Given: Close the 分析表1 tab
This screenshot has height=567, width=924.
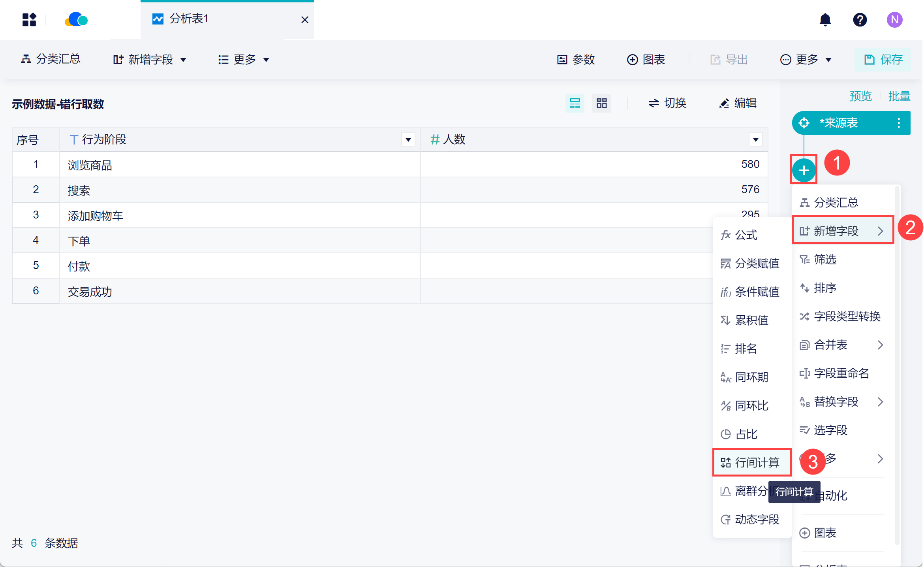Looking at the screenshot, I should (x=304, y=20).
